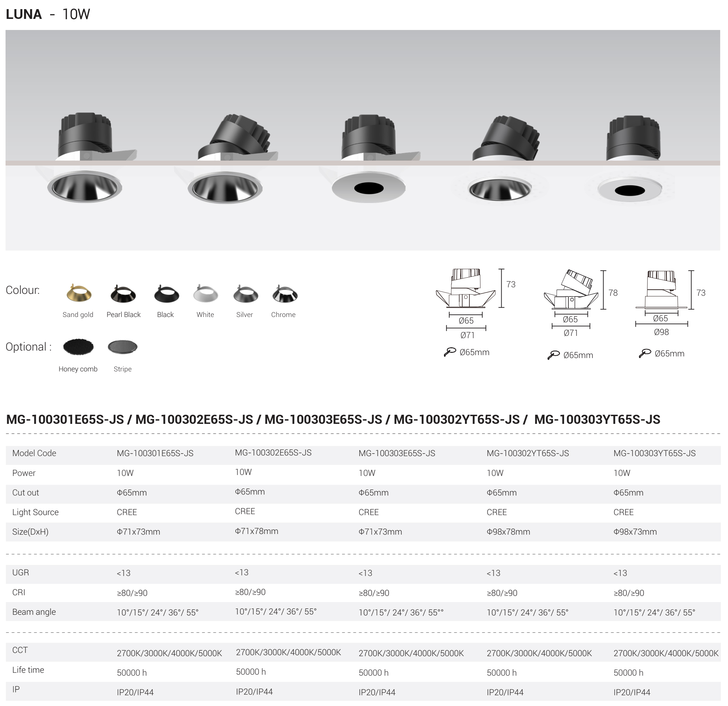Image resolution: width=728 pixels, height=706 pixels.
Task: Select the Pearl Black reflector swatch
Action: click(123, 294)
